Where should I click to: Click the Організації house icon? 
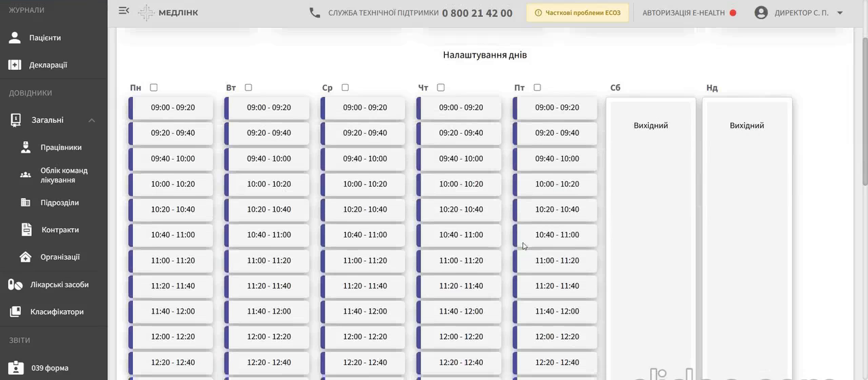point(26,256)
